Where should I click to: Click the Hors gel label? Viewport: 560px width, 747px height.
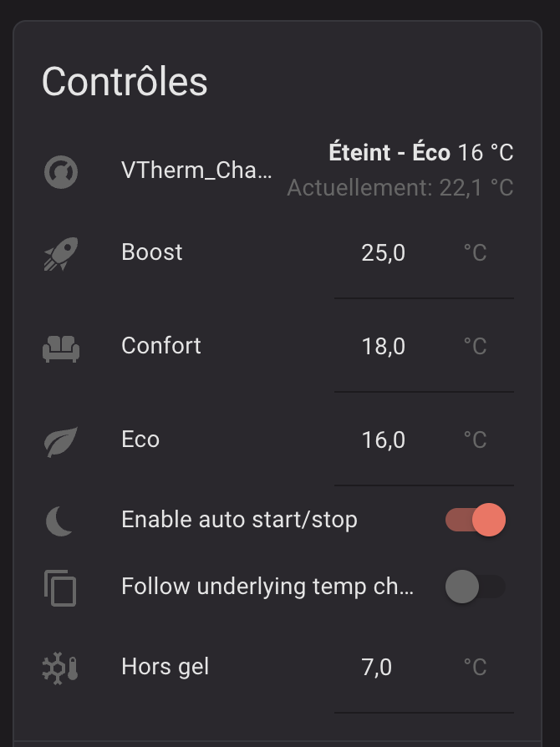coord(165,667)
